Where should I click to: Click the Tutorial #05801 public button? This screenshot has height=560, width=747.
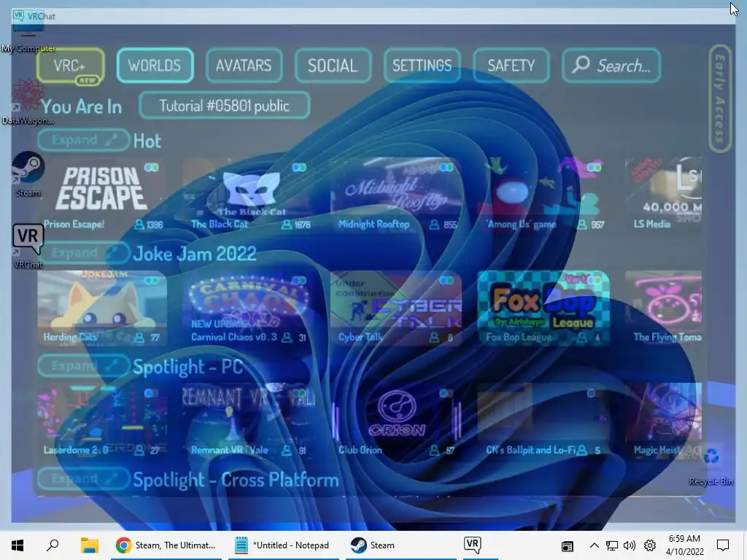pos(225,105)
